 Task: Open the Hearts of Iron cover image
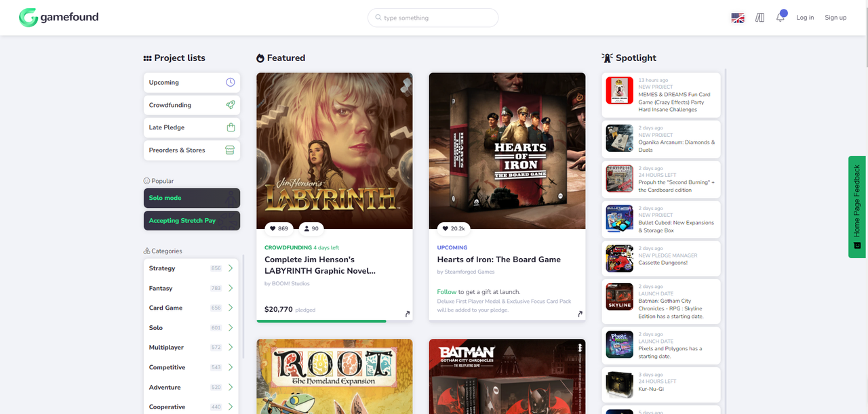pos(507,151)
